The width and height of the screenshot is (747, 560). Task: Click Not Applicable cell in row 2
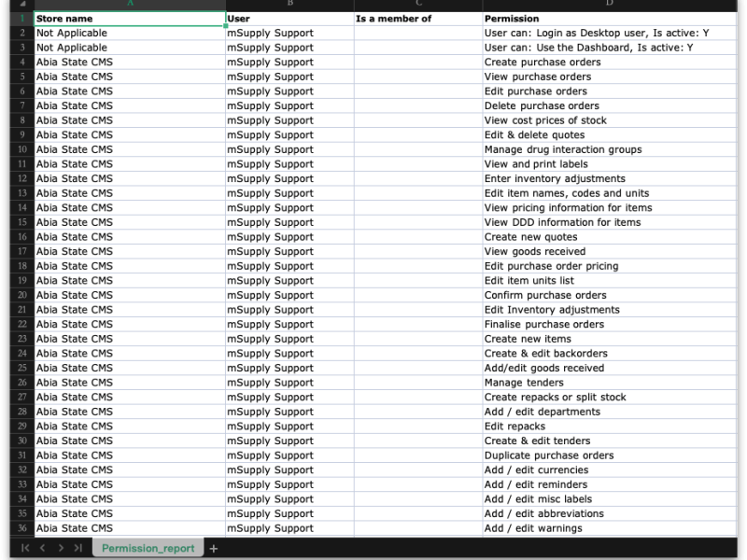point(130,33)
